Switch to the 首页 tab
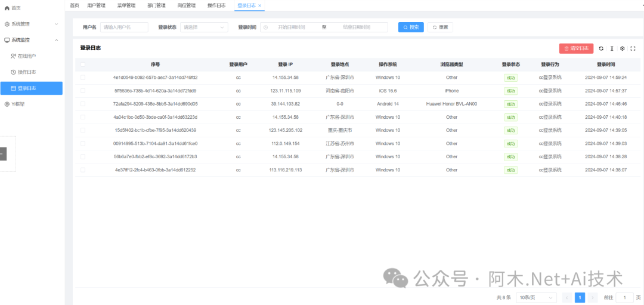Viewport: 644px width, 305px height. coord(75,6)
